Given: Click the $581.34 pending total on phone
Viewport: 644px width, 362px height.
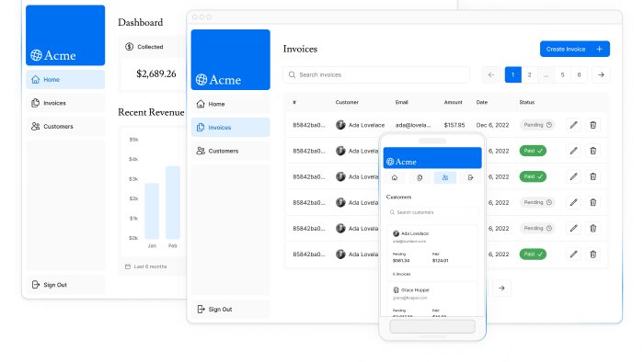Looking at the screenshot, I should pos(401,260).
